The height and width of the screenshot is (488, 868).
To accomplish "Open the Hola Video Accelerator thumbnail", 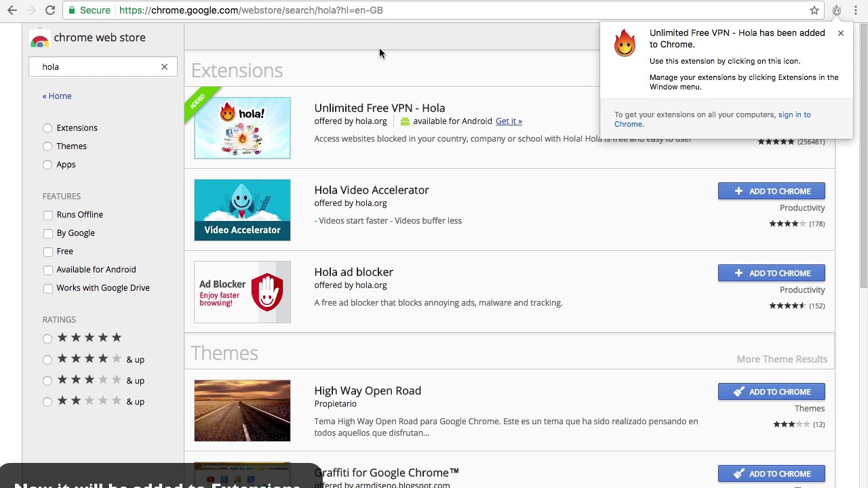I will pos(242,210).
